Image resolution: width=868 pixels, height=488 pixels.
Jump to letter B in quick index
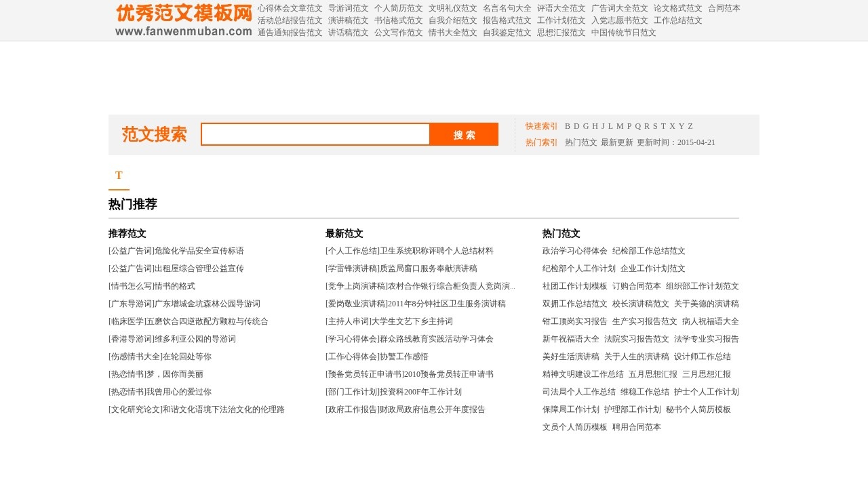(568, 126)
